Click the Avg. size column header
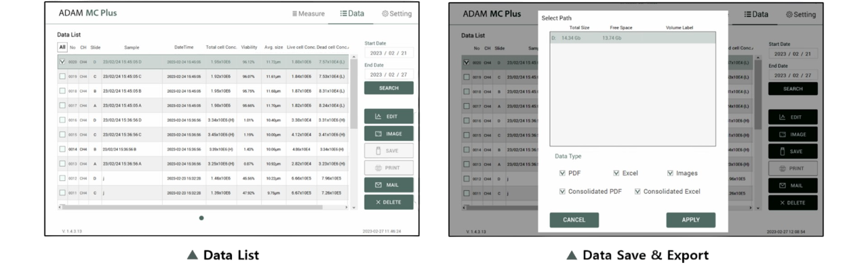 point(273,47)
